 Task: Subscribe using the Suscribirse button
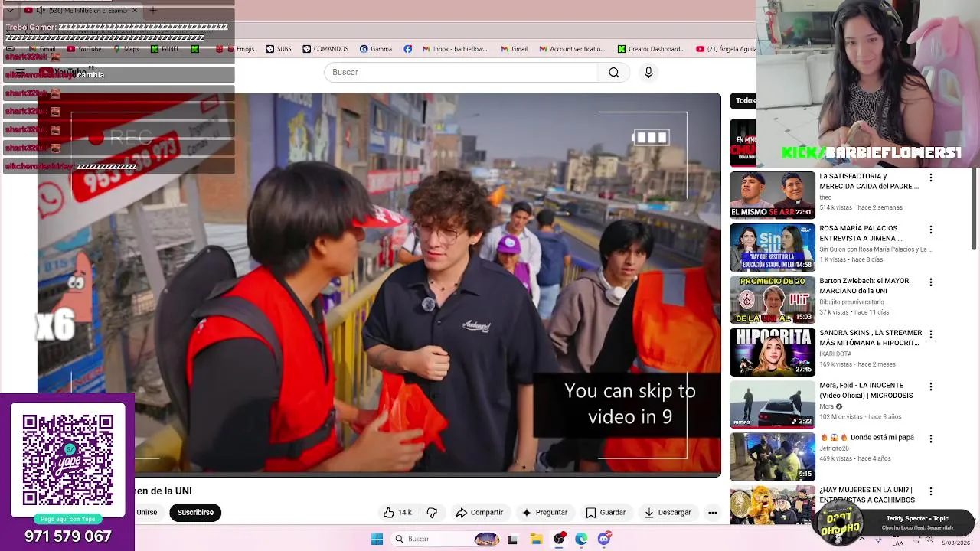195,513
